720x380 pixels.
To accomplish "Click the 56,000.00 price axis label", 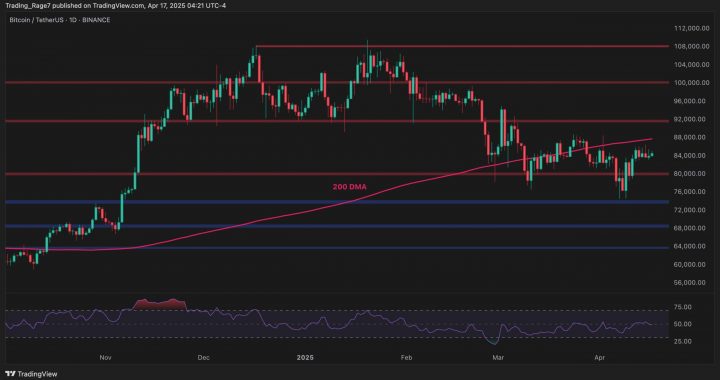I will point(691,283).
